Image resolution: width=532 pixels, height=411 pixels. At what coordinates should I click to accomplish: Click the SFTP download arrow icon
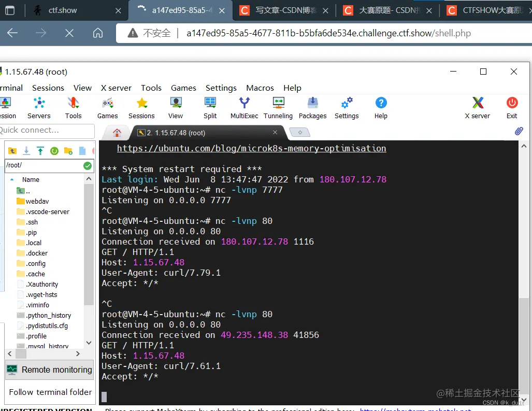pos(26,151)
